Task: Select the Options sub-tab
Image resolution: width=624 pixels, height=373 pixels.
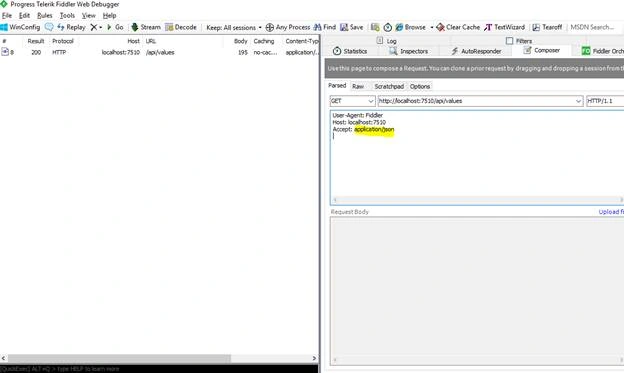Action: pos(420,86)
